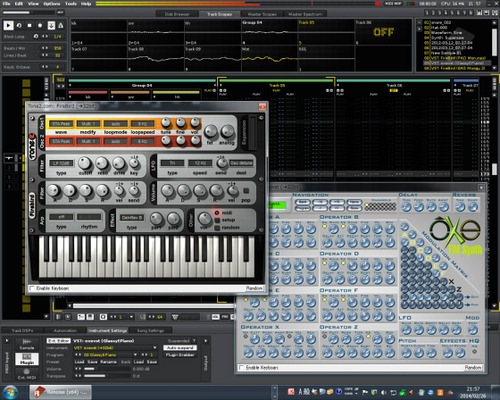
Task: Click FireBird filter type selector field
Action: (x=61, y=163)
